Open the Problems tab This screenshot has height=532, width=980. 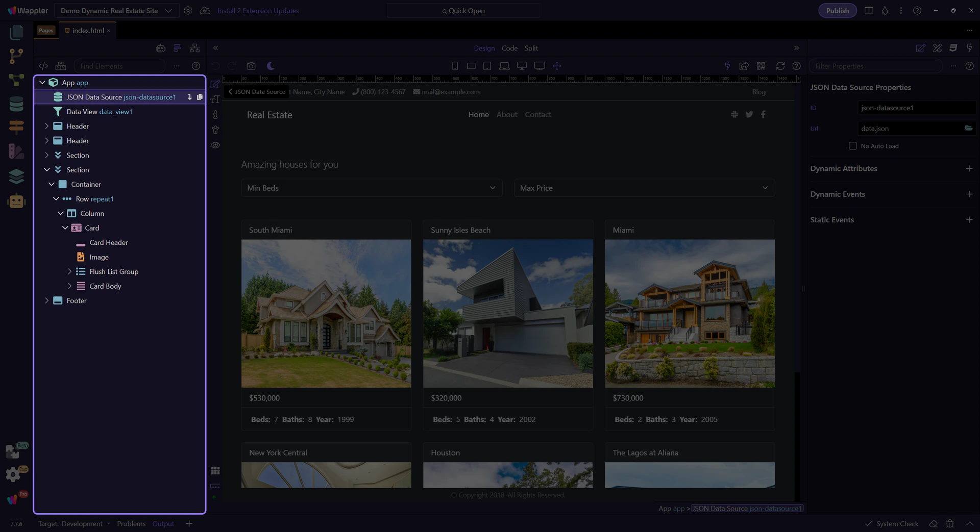pyautogui.click(x=131, y=523)
